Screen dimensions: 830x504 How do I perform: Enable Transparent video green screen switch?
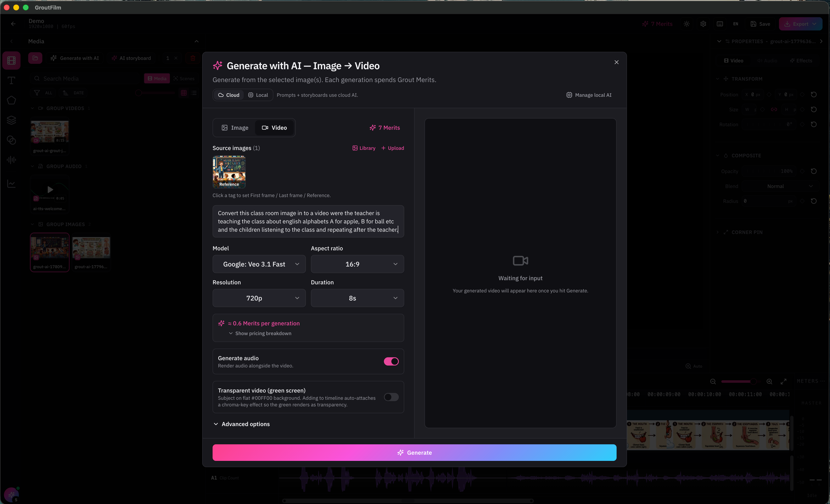click(391, 397)
